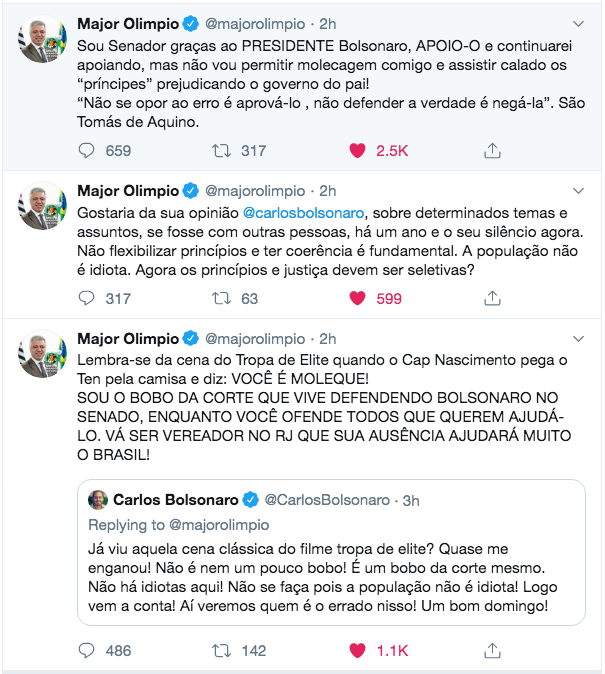The height and width of the screenshot is (674, 605).
Task: Share the third tweet about Tropa de Elite
Action: click(x=492, y=650)
